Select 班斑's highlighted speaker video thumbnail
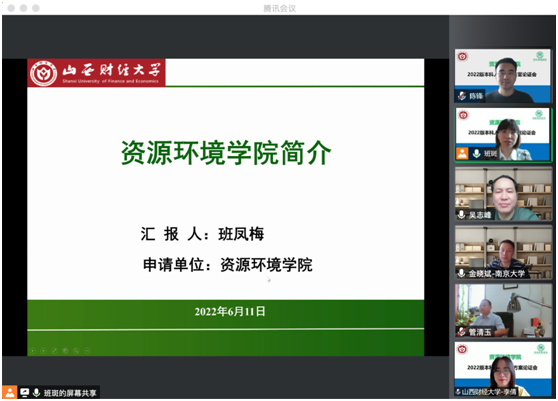558x401 pixels. pyautogui.click(x=502, y=134)
